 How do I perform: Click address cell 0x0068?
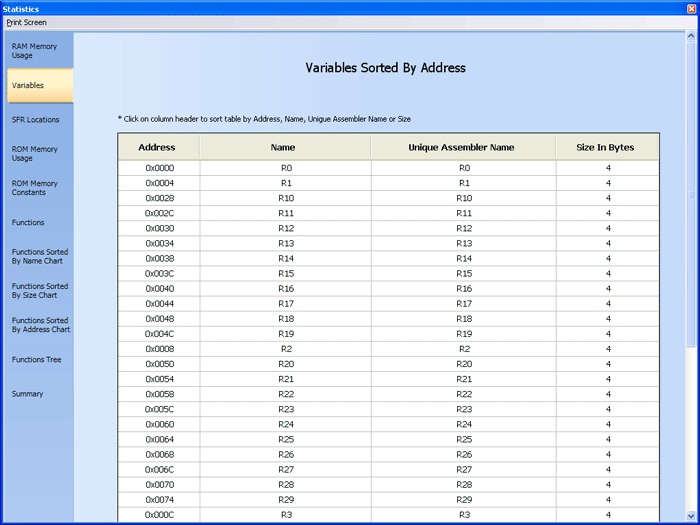[x=159, y=454]
